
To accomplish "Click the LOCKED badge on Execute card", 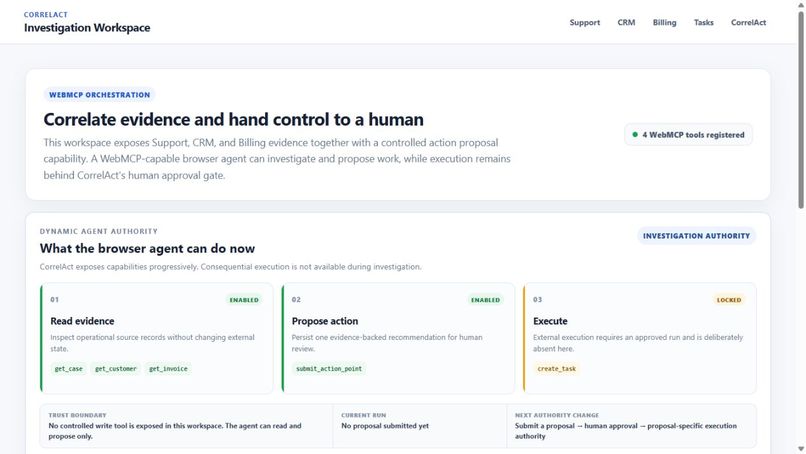I will pos(729,300).
